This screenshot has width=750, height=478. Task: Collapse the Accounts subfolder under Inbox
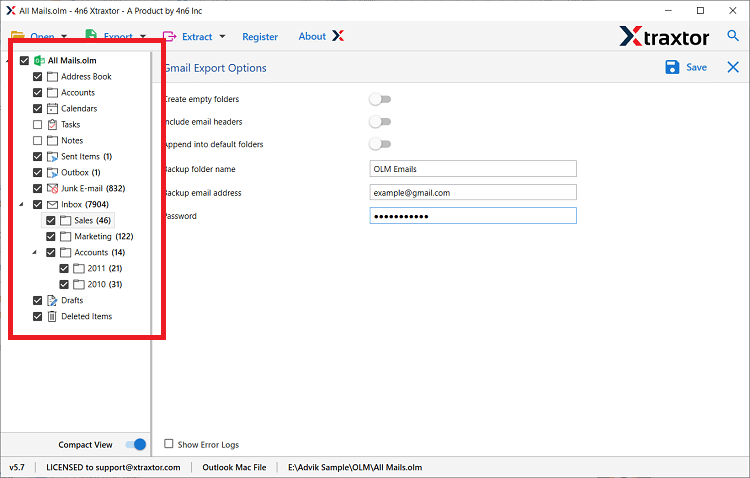pyautogui.click(x=34, y=252)
